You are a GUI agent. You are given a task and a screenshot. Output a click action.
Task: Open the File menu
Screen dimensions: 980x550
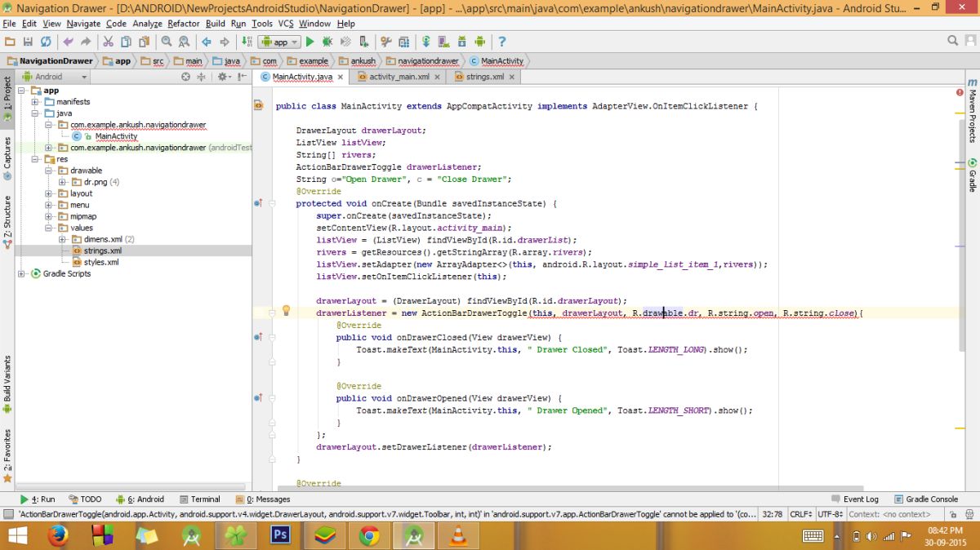(x=9, y=24)
